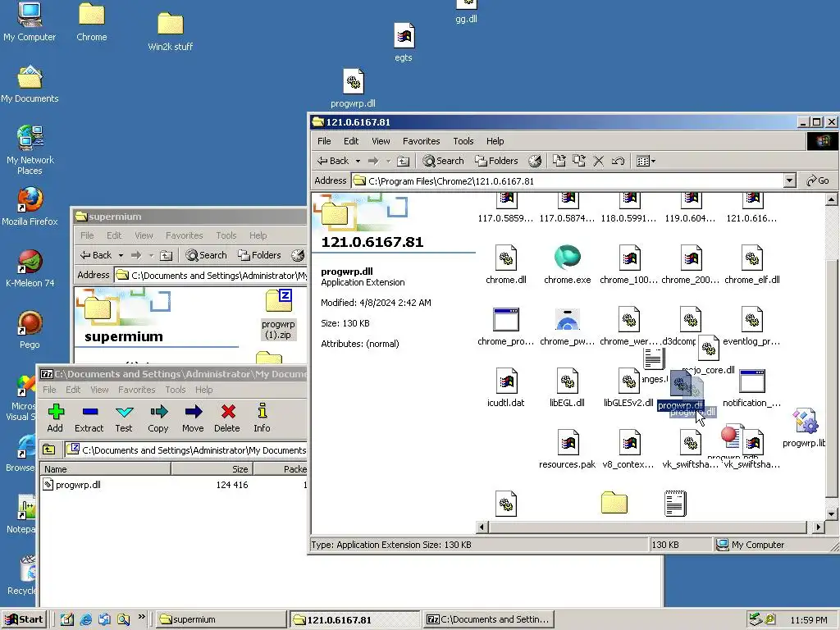Select the progwrp.lib file
The height and width of the screenshot is (630, 840).
(x=805, y=428)
